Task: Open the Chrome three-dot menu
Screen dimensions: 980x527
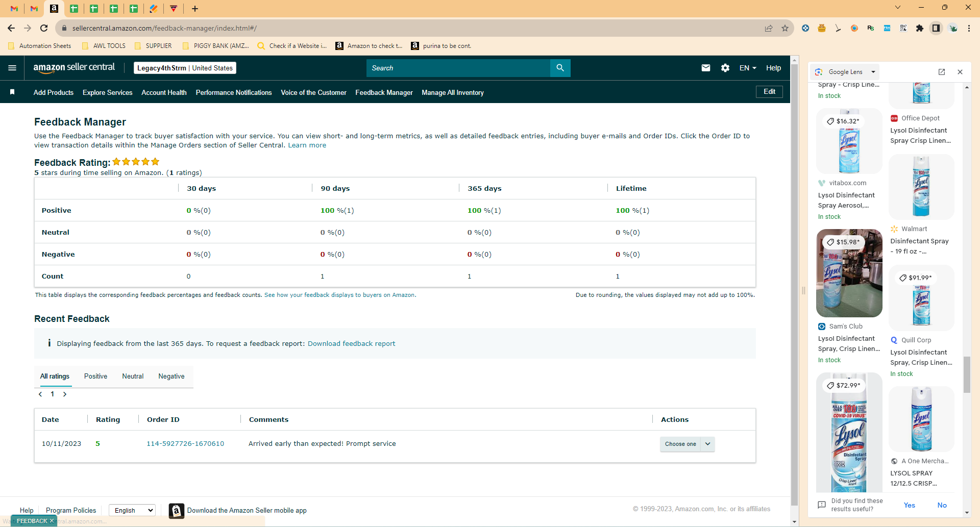Action: tap(969, 28)
